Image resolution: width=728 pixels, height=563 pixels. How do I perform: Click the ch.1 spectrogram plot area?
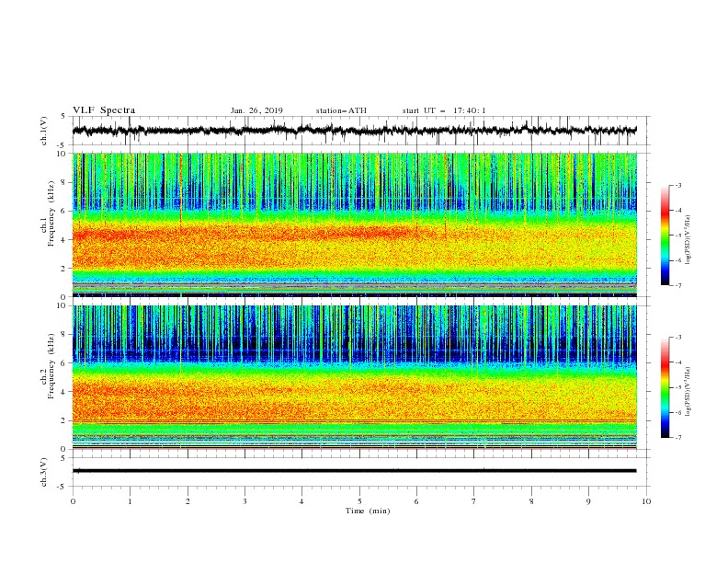coord(355,224)
